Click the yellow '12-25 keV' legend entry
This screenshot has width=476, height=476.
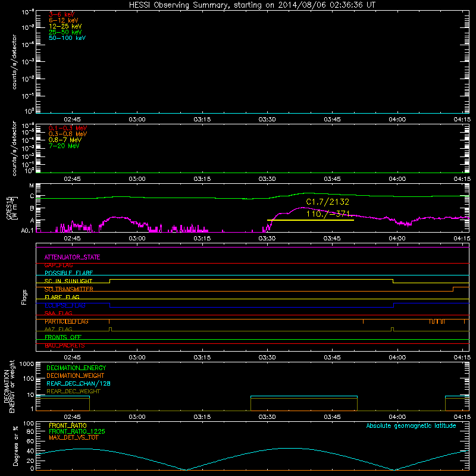coord(65,26)
